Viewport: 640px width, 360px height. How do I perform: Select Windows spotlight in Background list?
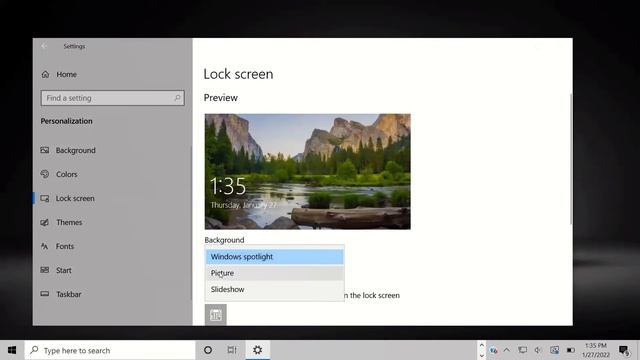tap(274, 257)
